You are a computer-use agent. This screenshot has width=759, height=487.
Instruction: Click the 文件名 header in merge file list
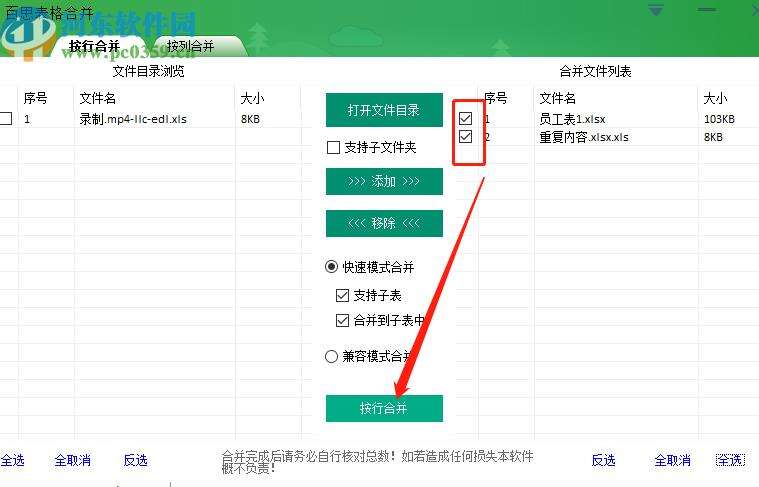558,98
